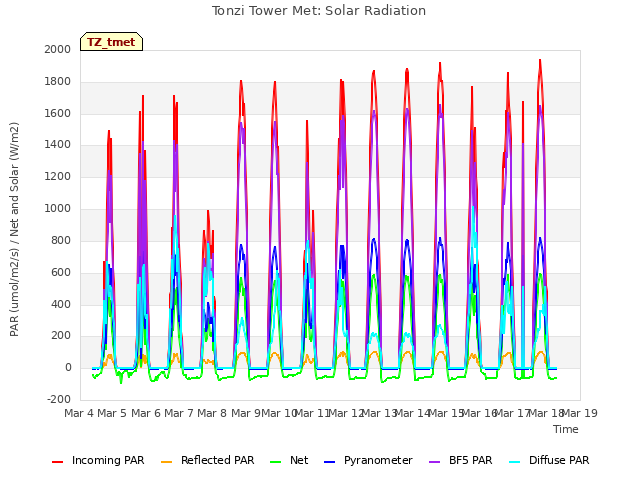This screenshot has height=480, width=640.
Task: Click the orange Reflected PAR legend swatch
Action: 167,462
